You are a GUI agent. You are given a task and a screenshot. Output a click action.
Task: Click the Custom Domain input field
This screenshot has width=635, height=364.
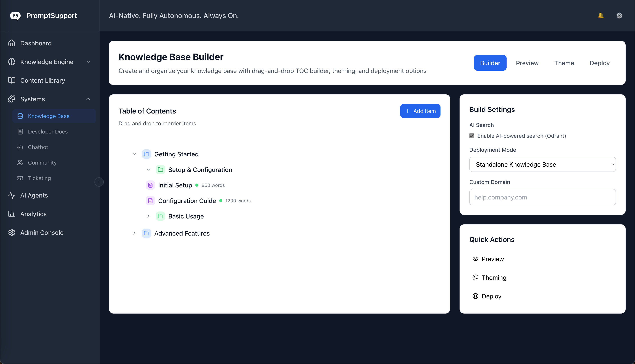(542, 197)
